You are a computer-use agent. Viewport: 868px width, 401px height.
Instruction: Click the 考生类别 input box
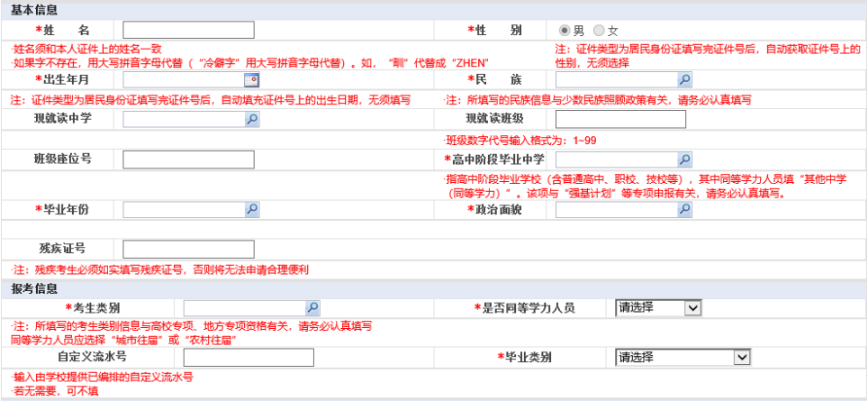(x=243, y=307)
